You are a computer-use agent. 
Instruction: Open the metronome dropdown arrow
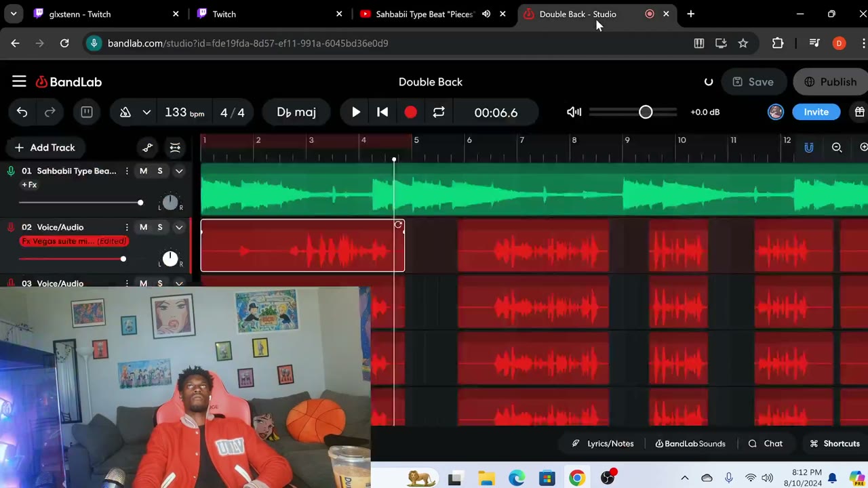point(146,113)
